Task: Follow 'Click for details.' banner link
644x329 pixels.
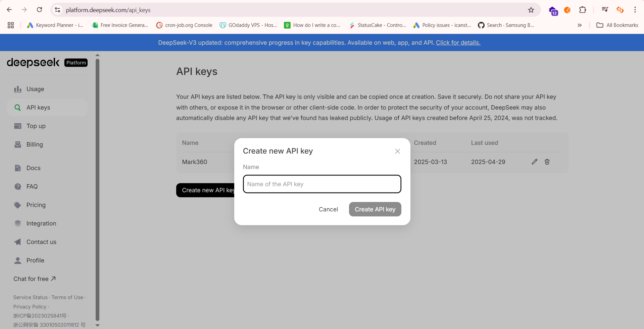Action: tap(458, 43)
